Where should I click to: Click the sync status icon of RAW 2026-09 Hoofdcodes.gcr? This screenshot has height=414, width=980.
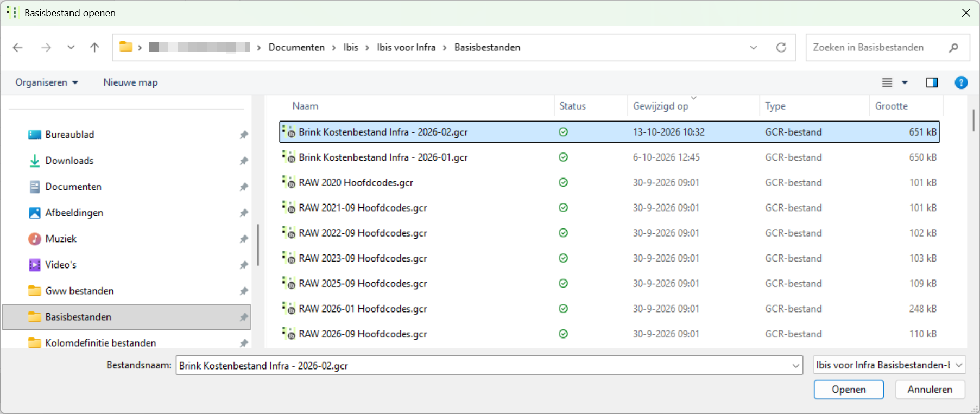click(x=563, y=334)
